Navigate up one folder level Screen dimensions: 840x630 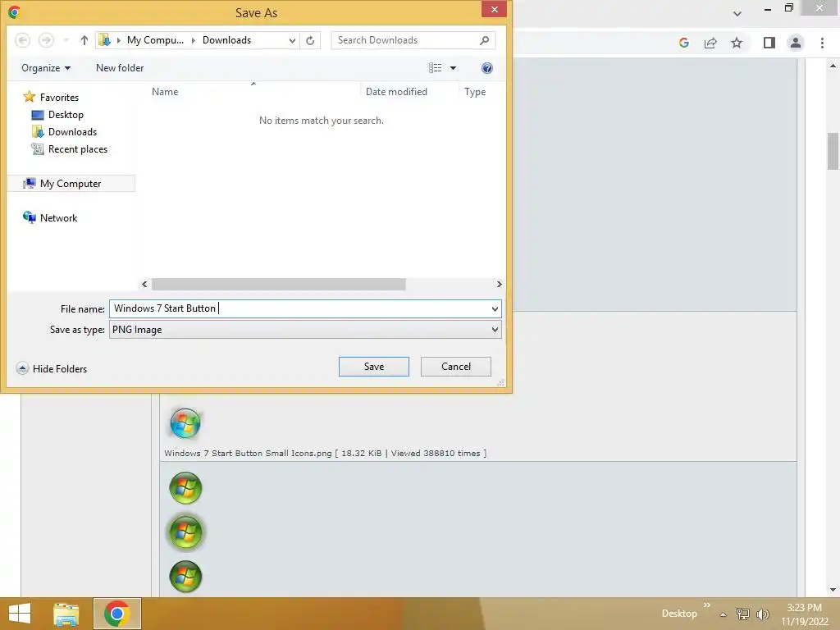(84, 40)
